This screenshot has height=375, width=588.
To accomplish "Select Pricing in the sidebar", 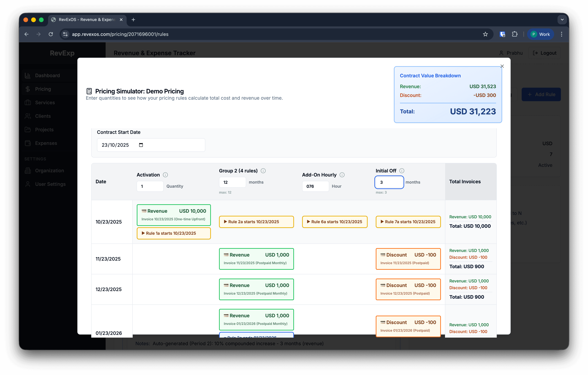I will 43,89.
